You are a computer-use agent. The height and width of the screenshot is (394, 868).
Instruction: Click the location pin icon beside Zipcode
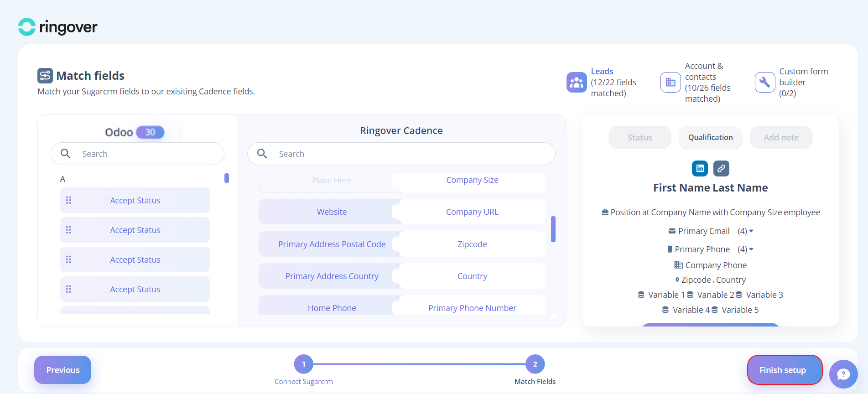(677, 280)
